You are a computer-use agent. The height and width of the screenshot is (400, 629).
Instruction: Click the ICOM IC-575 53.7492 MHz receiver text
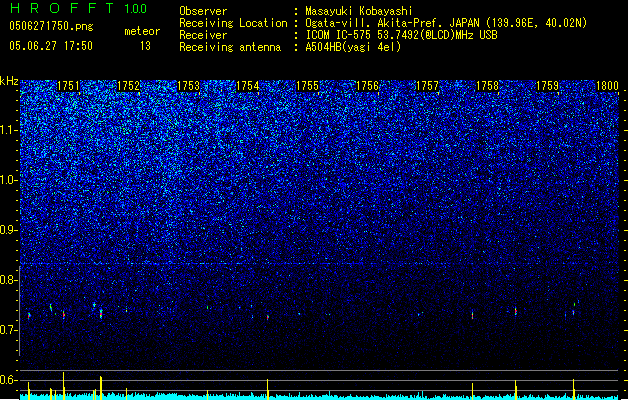click(x=401, y=35)
